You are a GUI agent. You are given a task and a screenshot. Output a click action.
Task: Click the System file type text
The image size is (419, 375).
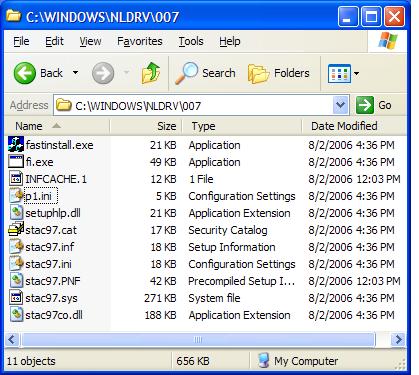point(214,298)
